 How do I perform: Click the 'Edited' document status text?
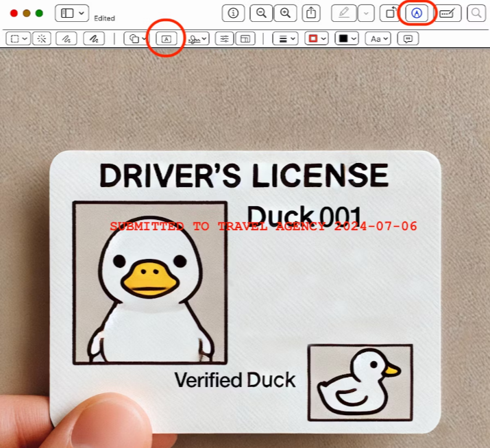point(104,18)
